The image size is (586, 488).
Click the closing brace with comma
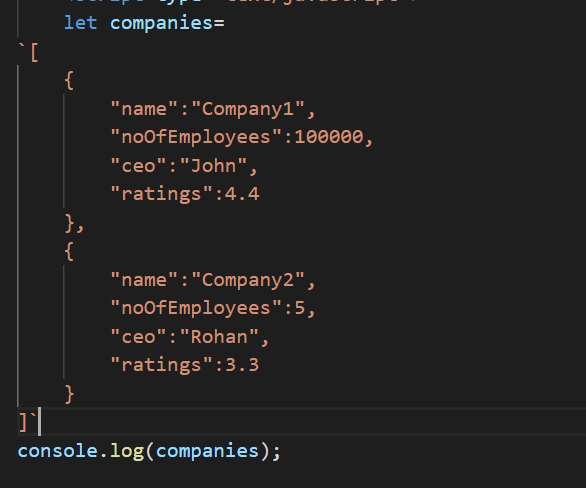point(74,223)
